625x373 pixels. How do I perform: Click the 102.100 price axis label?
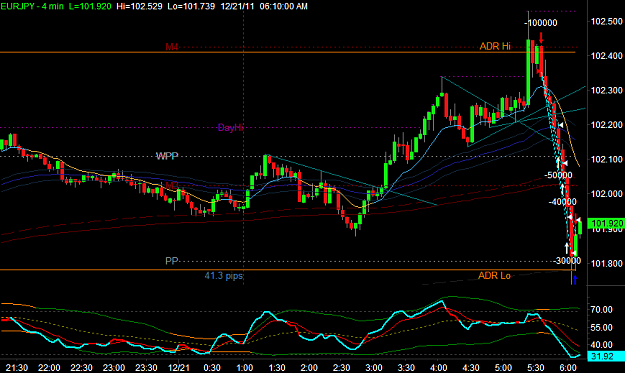[607, 159]
